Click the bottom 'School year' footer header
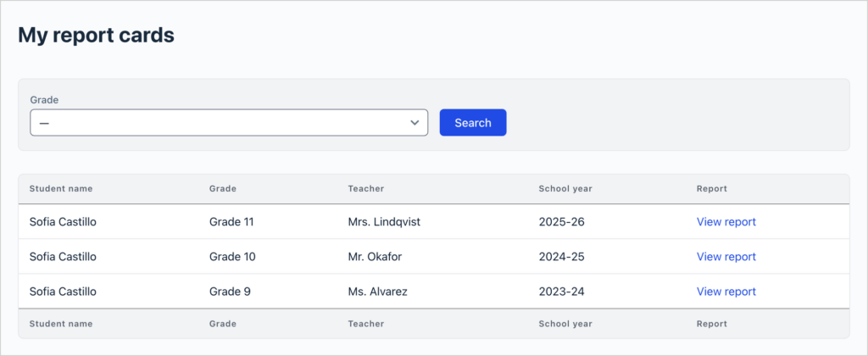The height and width of the screenshot is (356, 868). [x=565, y=324]
